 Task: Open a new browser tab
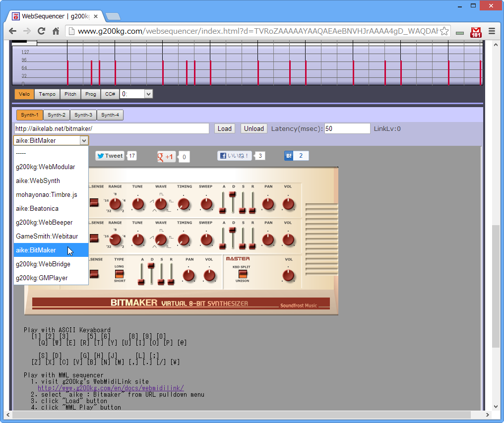coord(113,16)
